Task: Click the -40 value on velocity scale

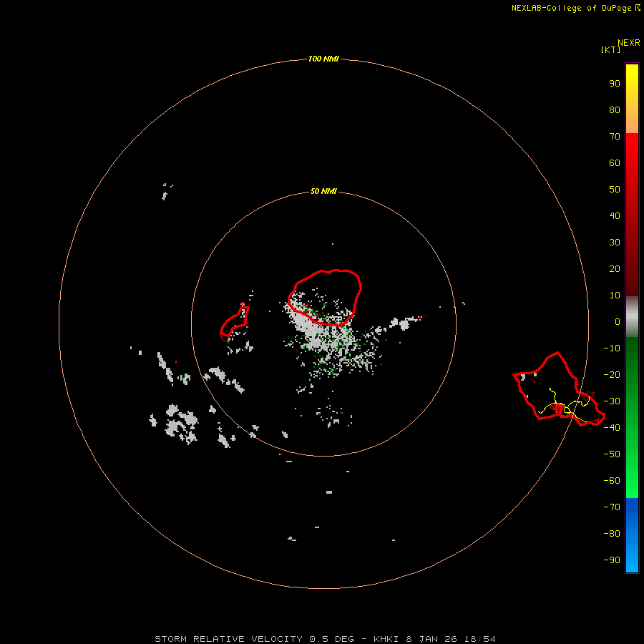Action: click(612, 428)
